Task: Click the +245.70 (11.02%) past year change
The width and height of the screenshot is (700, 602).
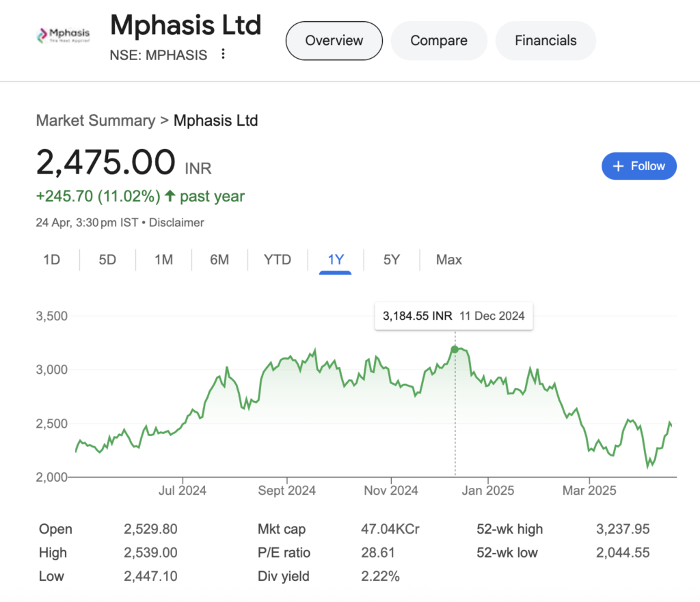Action: tap(140, 196)
